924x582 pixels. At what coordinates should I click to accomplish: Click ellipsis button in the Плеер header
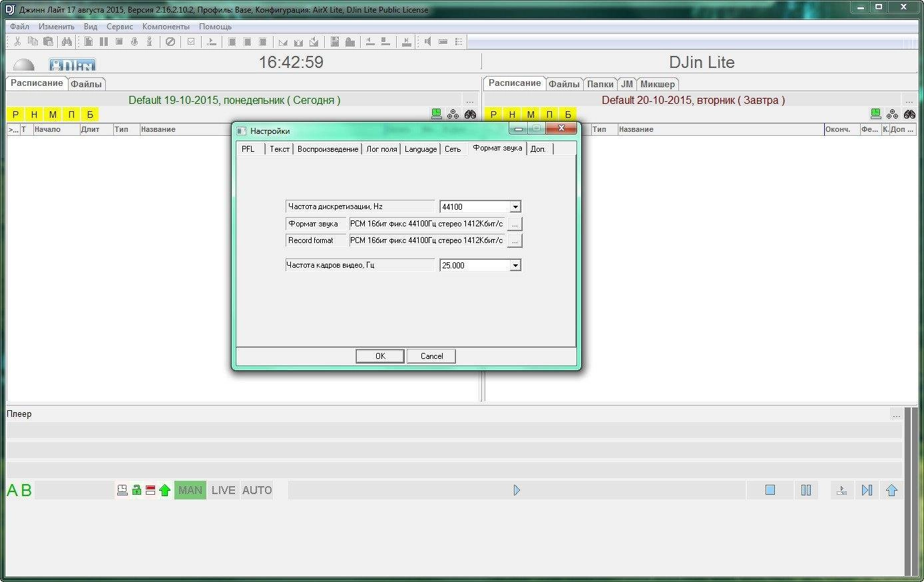click(896, 414)
